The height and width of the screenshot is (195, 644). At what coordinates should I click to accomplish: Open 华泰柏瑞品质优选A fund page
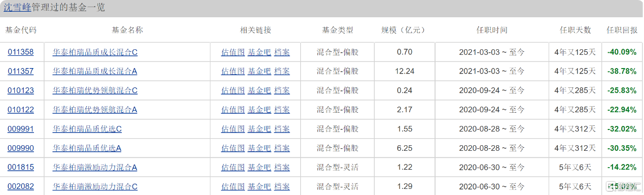click(x=87, y=148)
